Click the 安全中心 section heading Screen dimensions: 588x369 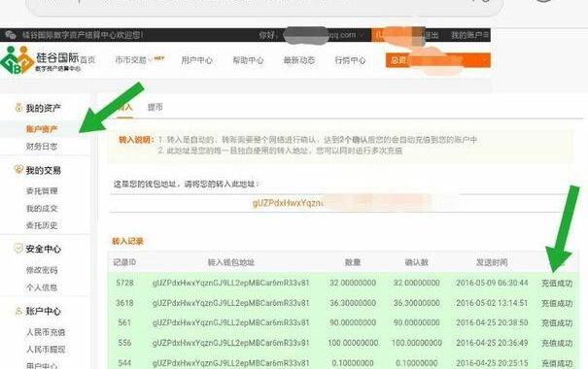[x=43, y=249]
